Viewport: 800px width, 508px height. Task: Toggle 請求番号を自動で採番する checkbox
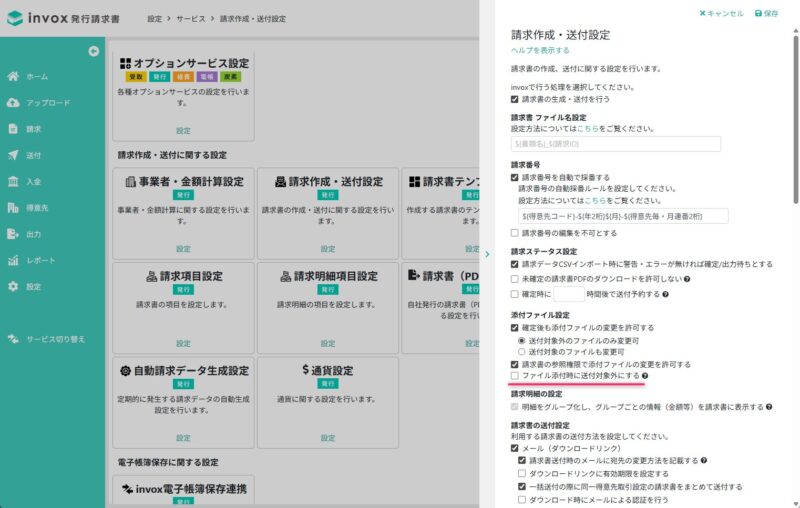(x=514, y=177)
